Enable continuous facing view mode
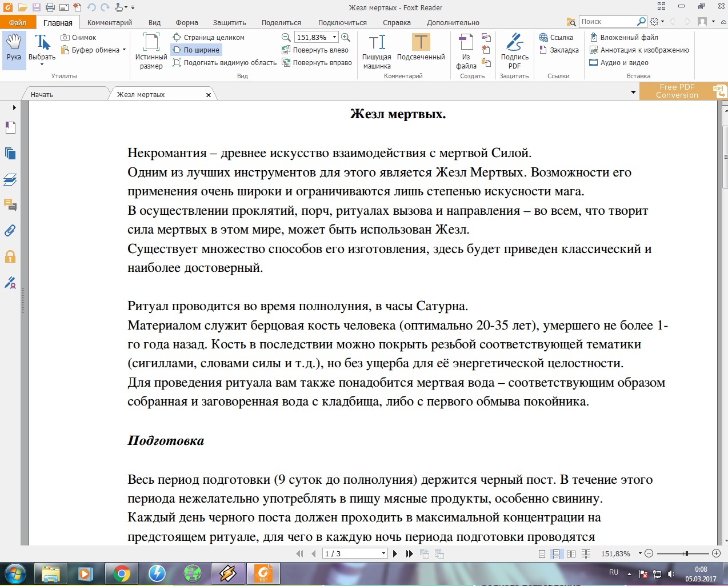This screenshot has width=728, height=586. click(x=586, y=553)
